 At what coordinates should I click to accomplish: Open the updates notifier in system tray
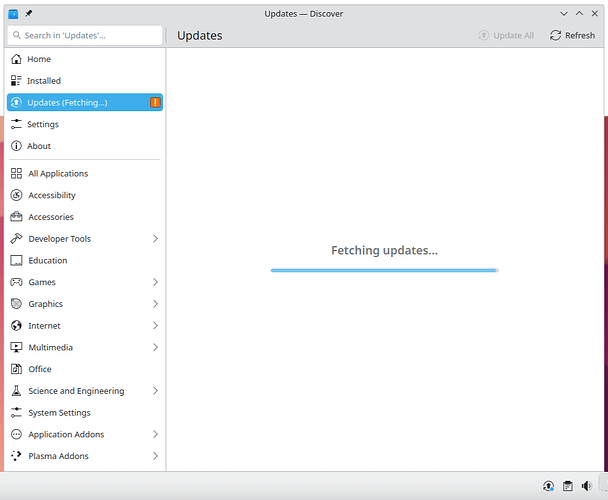(548, 486)
